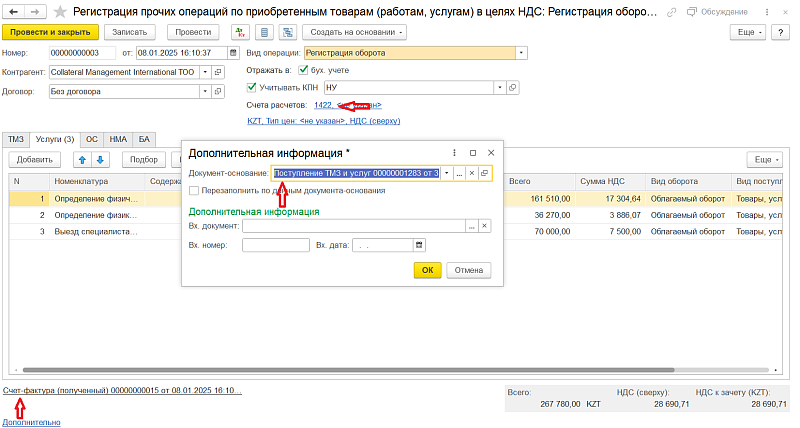Add document to favorites with star
The height and width of the screenshot is (428, 800).
[x=60, y=11]
